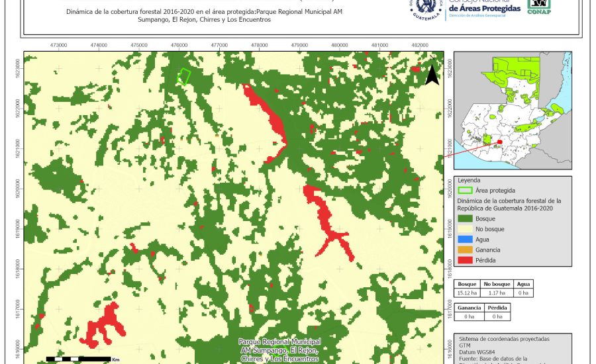Click the green protected area outline on map
Image resolution: width=596 pixels, height=364 pixels.
(183, 77)
